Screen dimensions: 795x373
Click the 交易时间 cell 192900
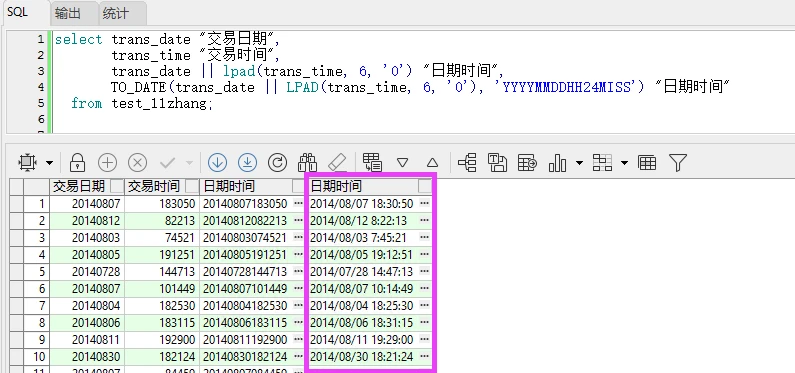pos(162,340)
